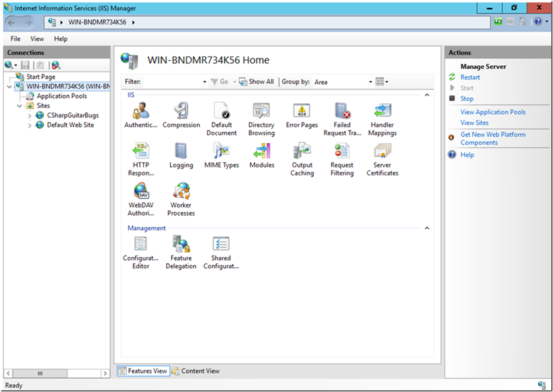Image resolution: width=553 pixels, height=392 pixels.
Task: Click the Connections horizontal scrollbar thumb
Action: 40,373
